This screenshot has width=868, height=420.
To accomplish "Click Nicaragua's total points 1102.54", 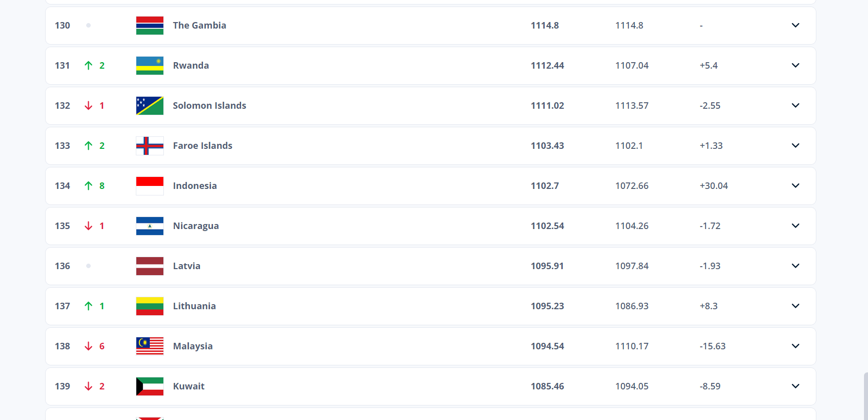I will click(547, 226).
